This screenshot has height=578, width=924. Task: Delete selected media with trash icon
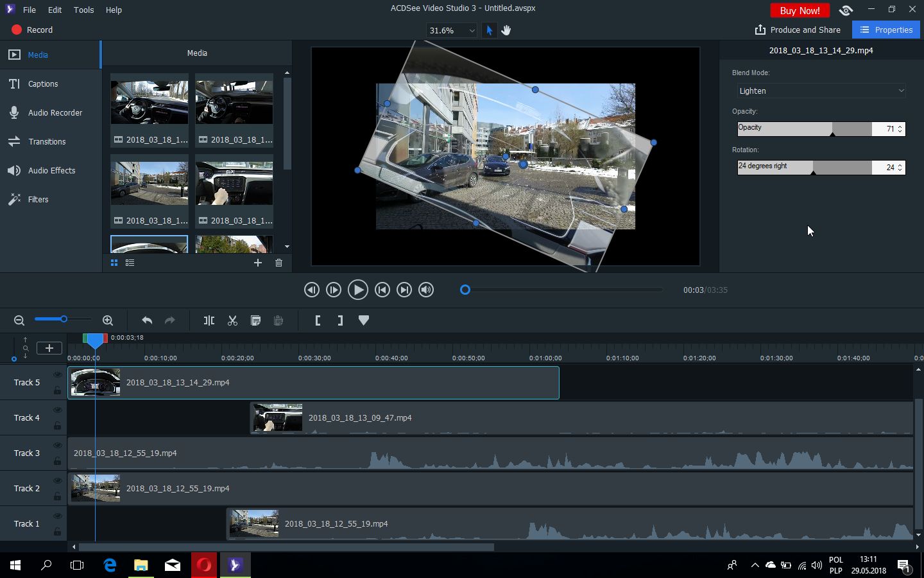(x=278, y=263)
